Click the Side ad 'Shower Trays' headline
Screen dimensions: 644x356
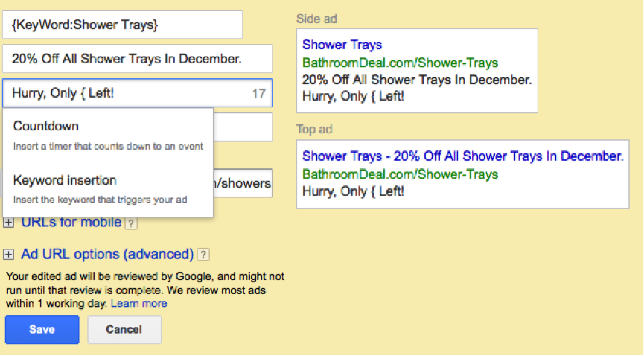pyautogui.click(x=342, y=45)
